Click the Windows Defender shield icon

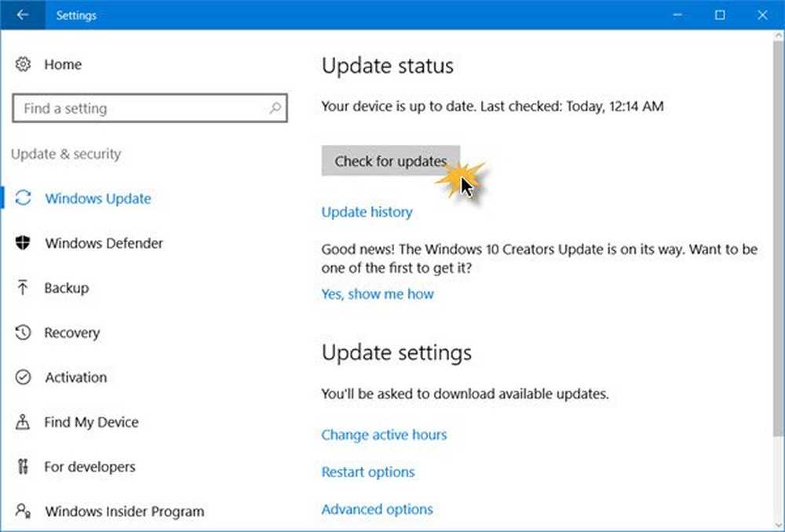(x=23, y=242)
